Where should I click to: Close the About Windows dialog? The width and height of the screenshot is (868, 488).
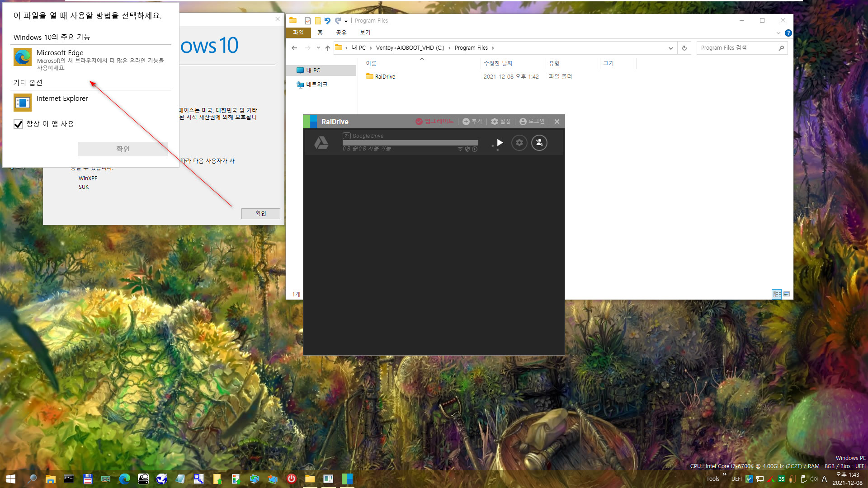278,19
